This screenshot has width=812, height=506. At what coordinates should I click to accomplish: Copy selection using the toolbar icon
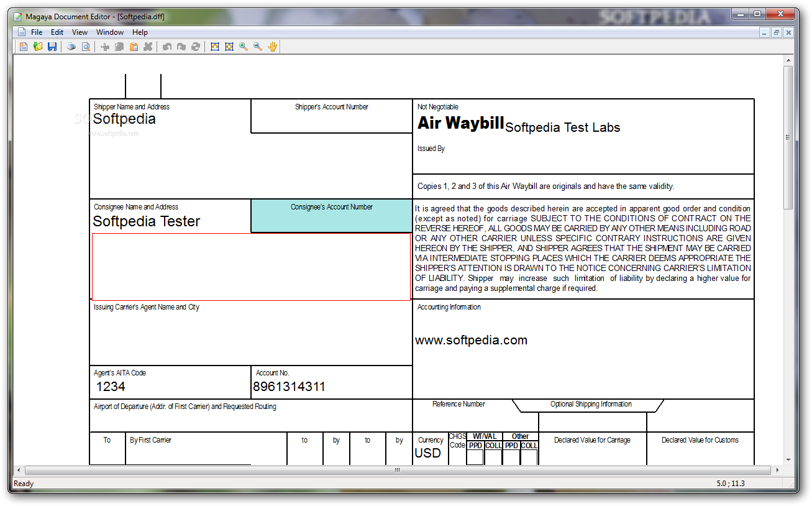pos(119,47)
